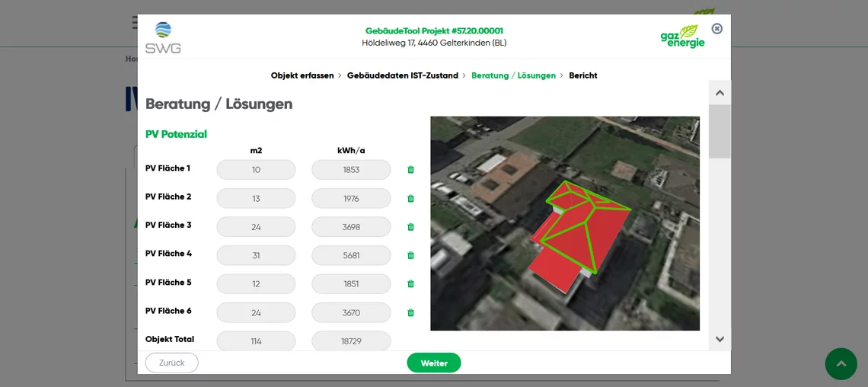
Task: Click scrollbar up arrow in dialog
Action: click(720, 92)
